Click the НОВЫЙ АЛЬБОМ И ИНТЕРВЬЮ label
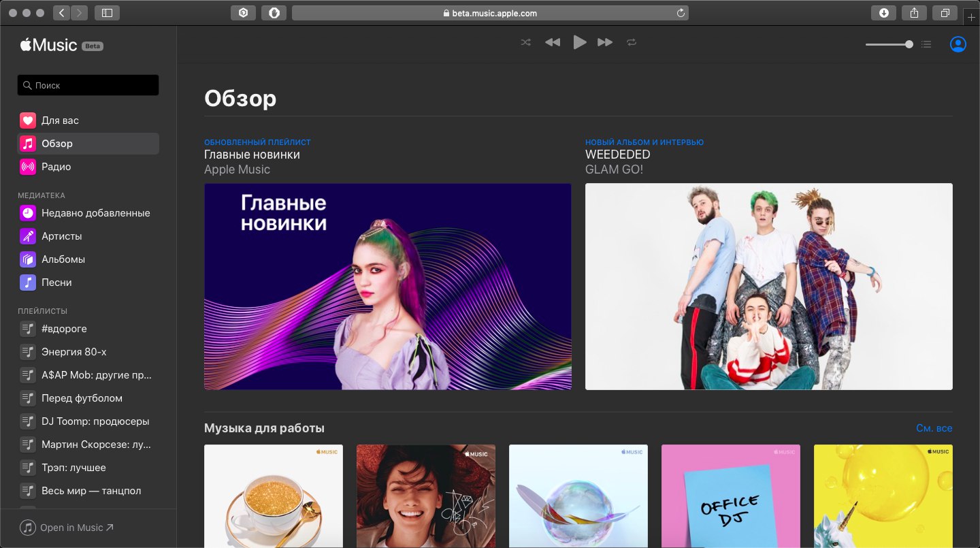The height and width of the screenshot is (548, 980). point(644,142)
